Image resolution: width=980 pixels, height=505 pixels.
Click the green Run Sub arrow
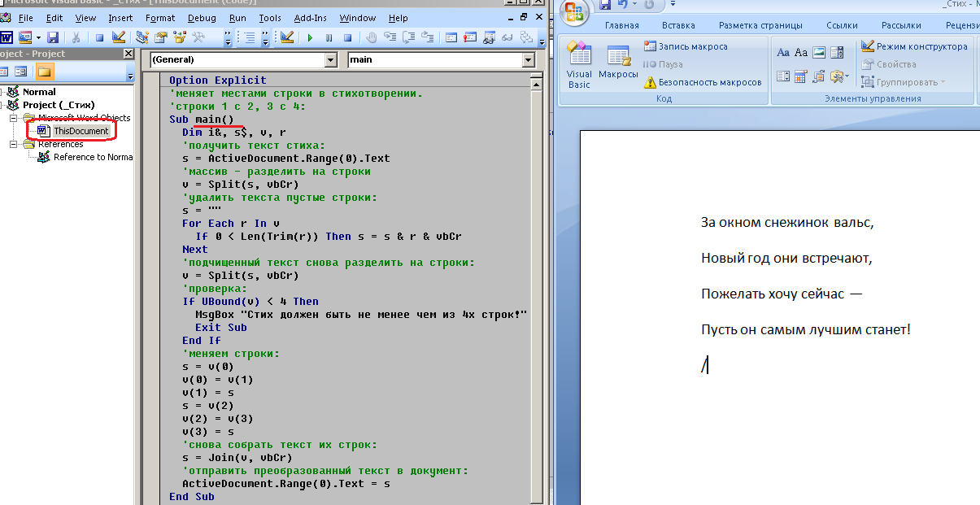click(309, 37)
